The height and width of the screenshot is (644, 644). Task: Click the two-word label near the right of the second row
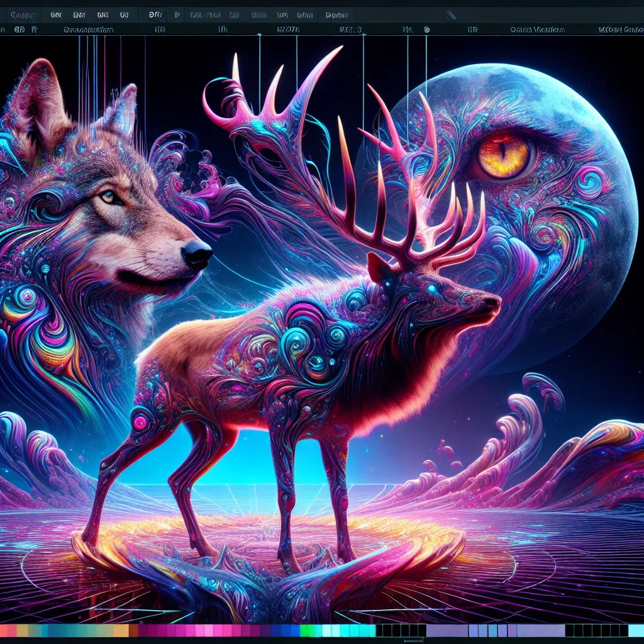[x=537, y=30]
